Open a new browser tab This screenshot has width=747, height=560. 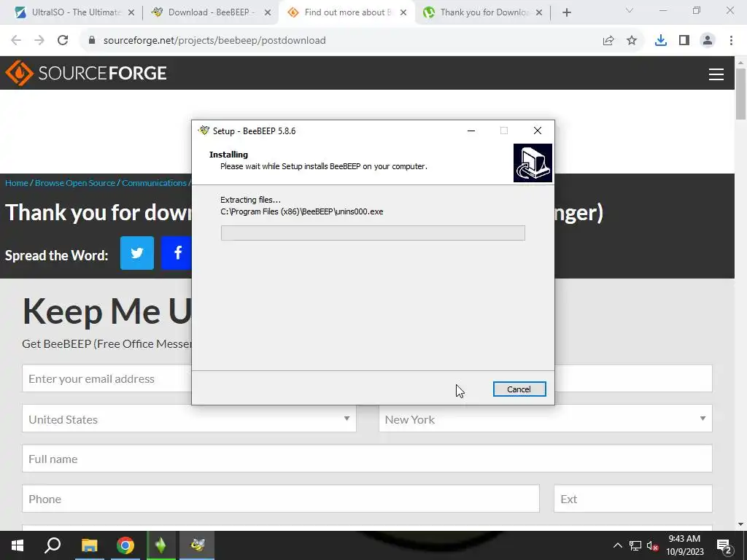pyautogui.click(x=566, y=13)
